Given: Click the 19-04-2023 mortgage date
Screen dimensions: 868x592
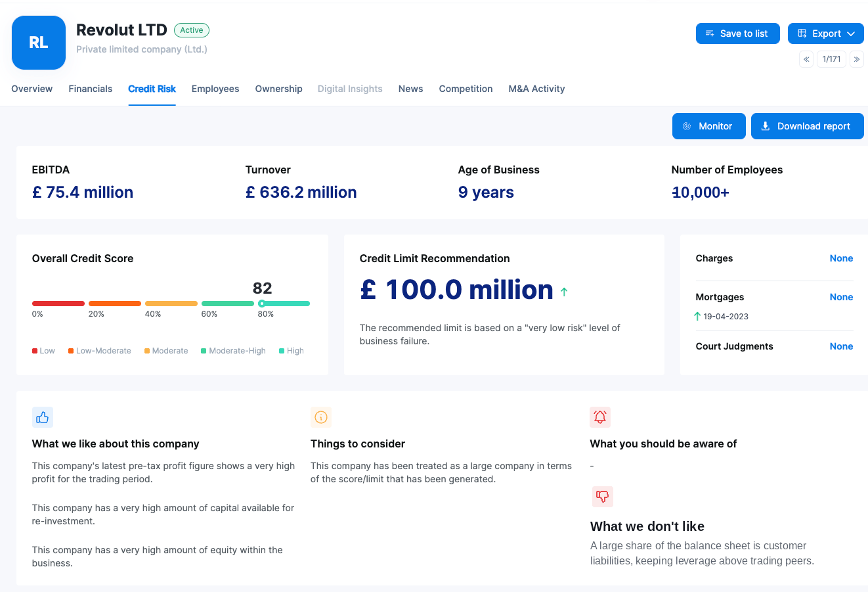Looking at the screenshot, I should (x=726, y=317).
